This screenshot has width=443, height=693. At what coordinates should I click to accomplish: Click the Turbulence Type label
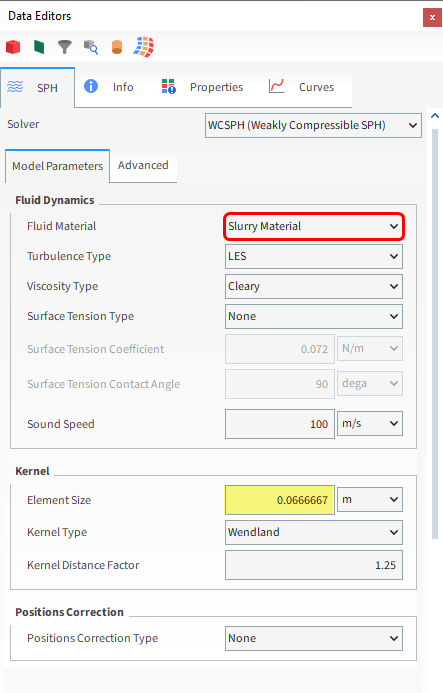(x=69, y=256)
